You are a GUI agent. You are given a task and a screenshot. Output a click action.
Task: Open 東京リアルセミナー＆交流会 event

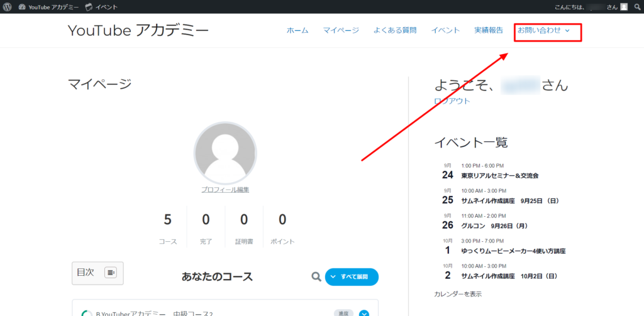click(x=500, y=176)
